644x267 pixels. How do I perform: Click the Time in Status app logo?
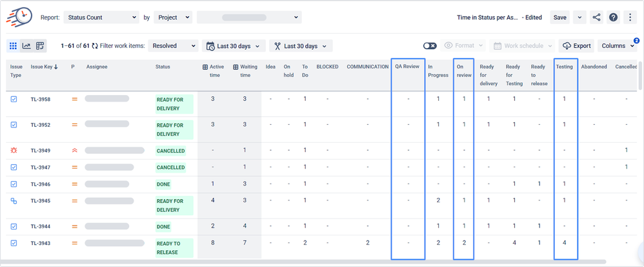19,17
